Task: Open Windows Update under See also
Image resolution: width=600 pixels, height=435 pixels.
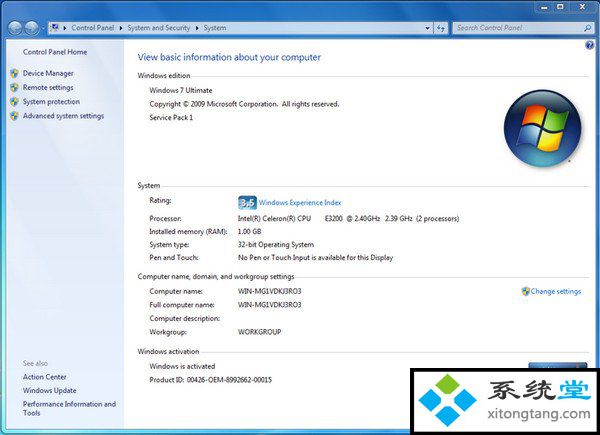Action: (x=49, y=390)
